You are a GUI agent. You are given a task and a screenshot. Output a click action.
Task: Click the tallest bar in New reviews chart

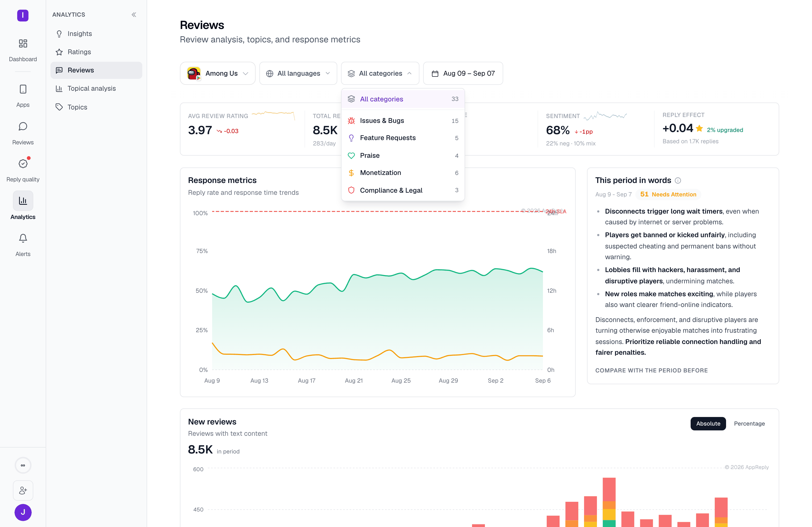coord(609,502)
